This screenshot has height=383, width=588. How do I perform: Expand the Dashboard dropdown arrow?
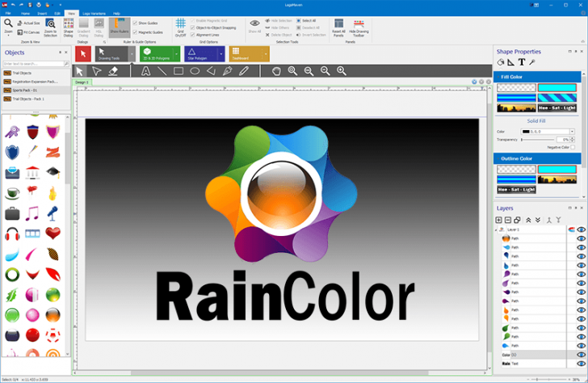tap(266, 54)
